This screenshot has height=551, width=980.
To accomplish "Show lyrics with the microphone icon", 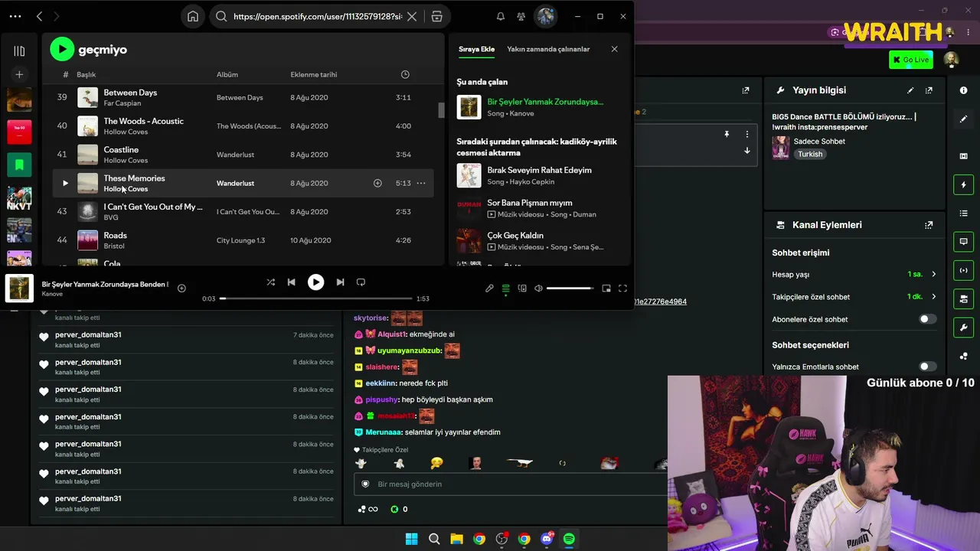I will pyautogui.click(x=489, y=289).
